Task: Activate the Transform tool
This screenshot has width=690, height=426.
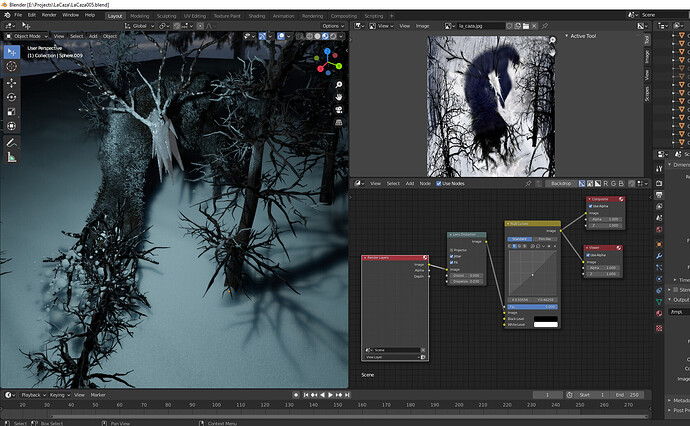Action: pyautogui.click(x=12, y=126)
